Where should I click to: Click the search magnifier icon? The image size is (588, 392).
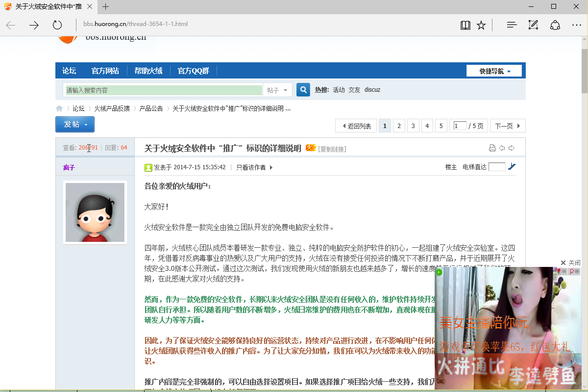coord(303,90)
